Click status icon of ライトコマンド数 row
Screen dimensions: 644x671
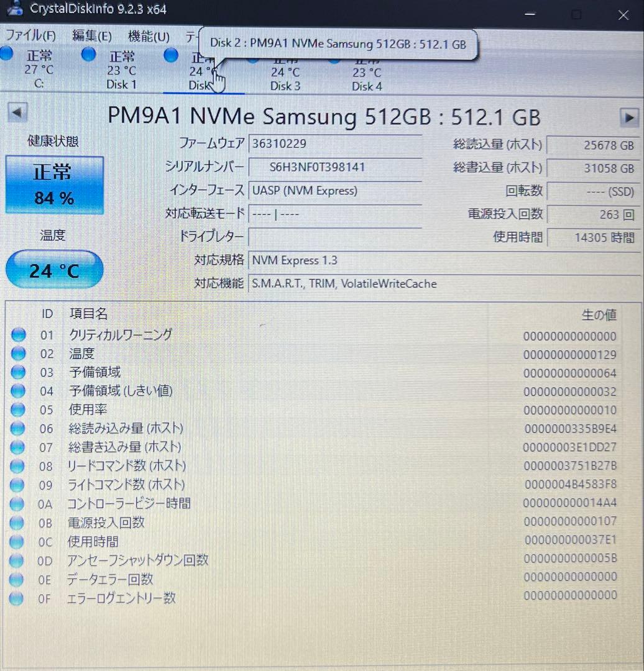coord(17,485)
